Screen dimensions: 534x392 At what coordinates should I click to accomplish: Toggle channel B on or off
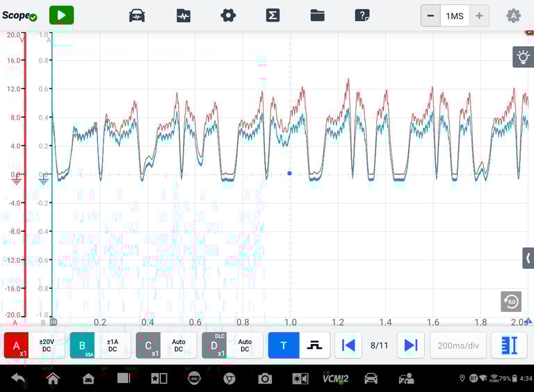pos(82,345)
